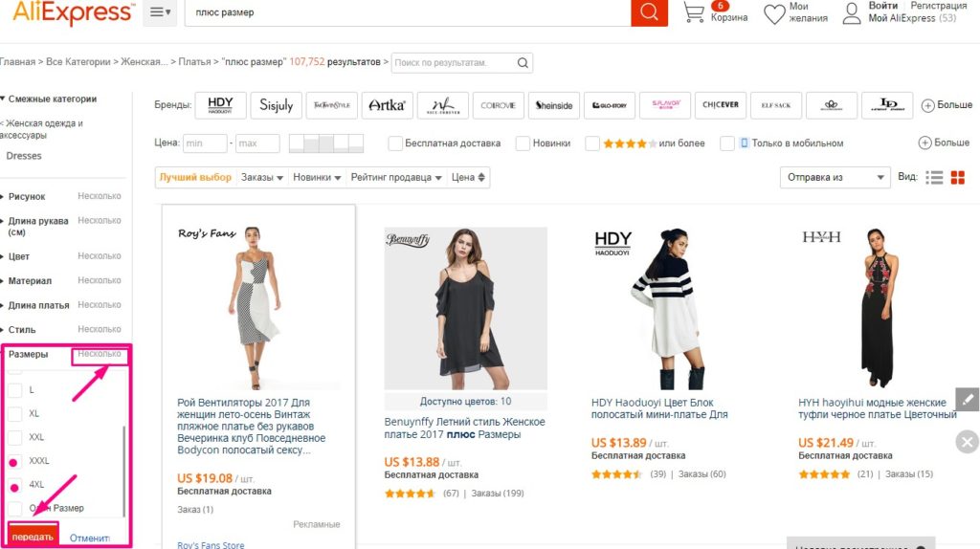Image resolution: width=980 pixels, height=549 pixels.
Task: Filter by Artka brand logo
Action: [387, 105]
